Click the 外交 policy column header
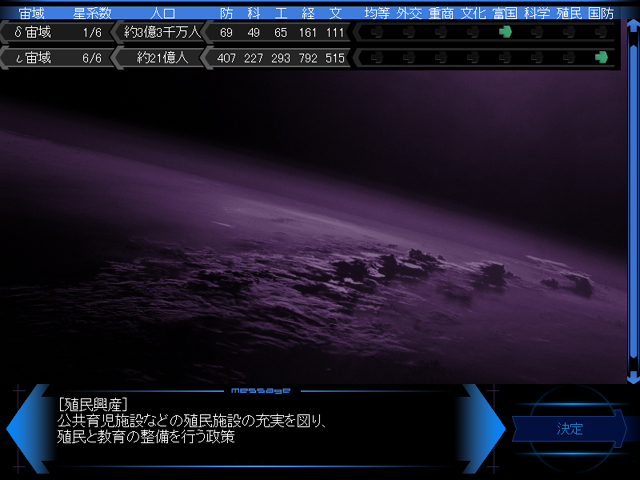Image resolution: width=640 pixels, height=480 pixels. tap(409, 13)
